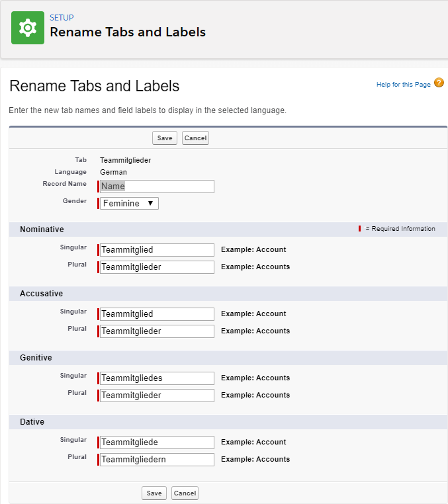Image resolution: width=448 pixels, height=504 pixels.
Task: Focus the Record Name input field
Action: (157, 187)
